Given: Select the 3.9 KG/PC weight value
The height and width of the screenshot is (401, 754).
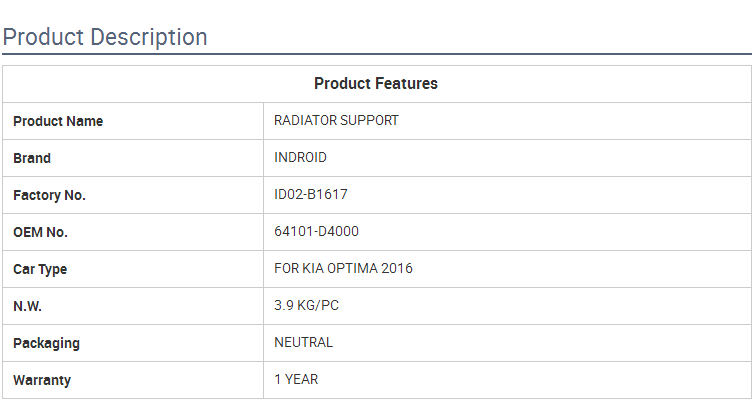Looking at the screenshot, I should coord(306,305).
